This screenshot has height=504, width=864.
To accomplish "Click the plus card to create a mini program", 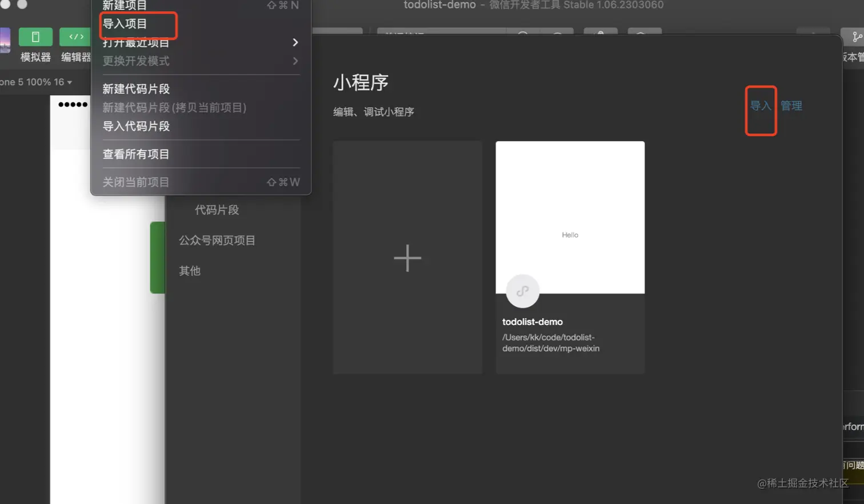I will (407, 258).
